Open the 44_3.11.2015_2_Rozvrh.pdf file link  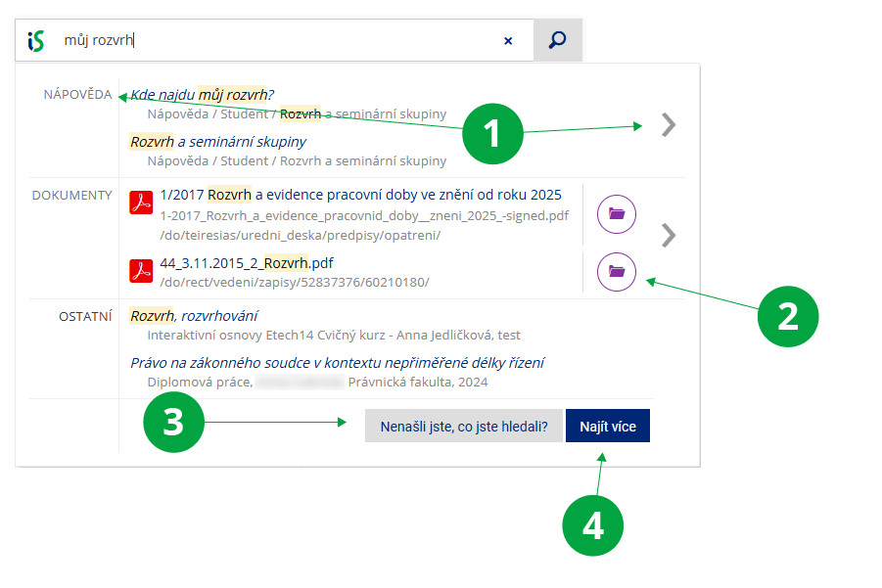pyautogui.click(x=246, y=263)
